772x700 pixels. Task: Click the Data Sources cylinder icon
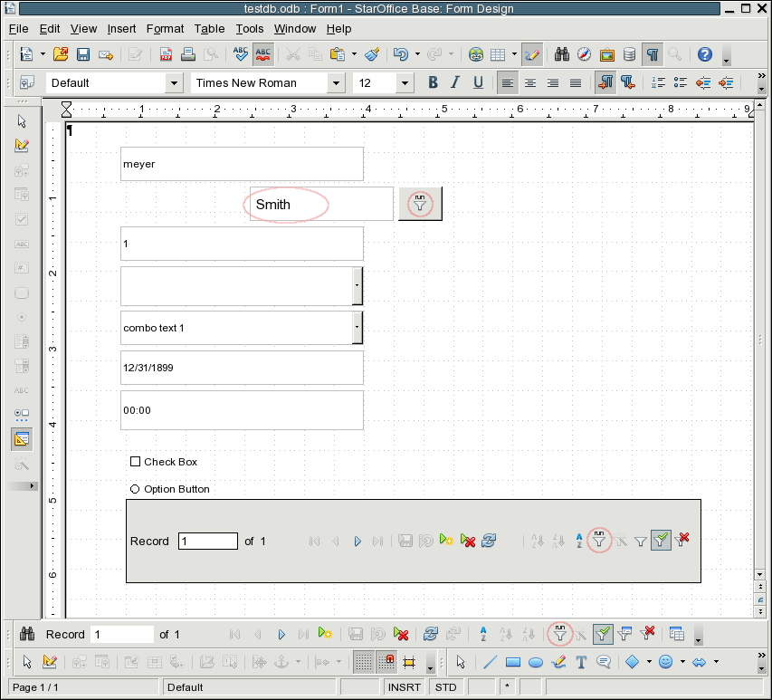click(629, 54)
